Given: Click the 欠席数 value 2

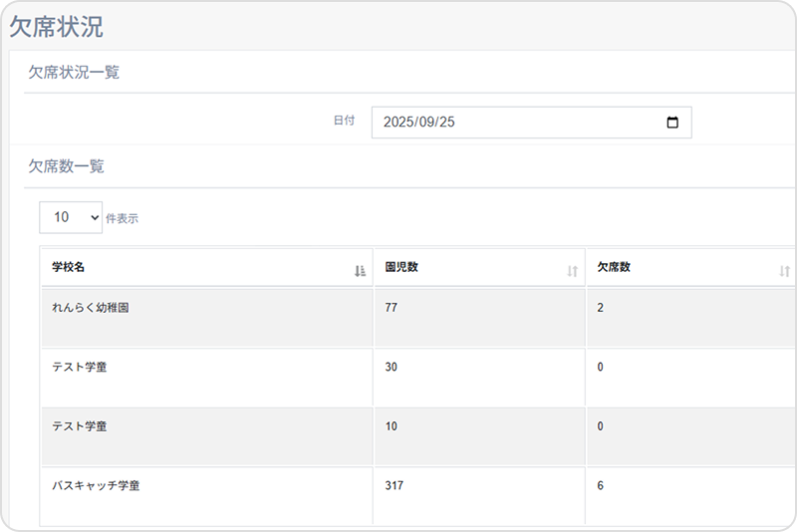Looking at the screenshot, I should [x=601, y=308].
